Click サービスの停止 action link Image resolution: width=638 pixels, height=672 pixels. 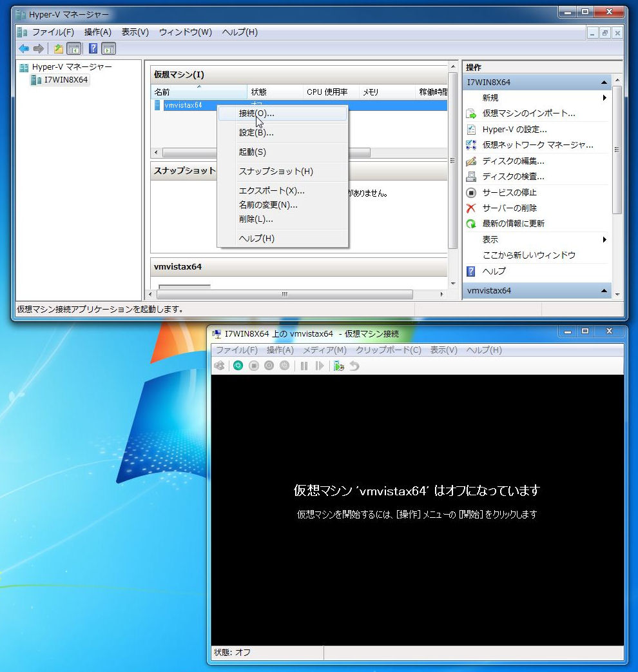point(510,192)
